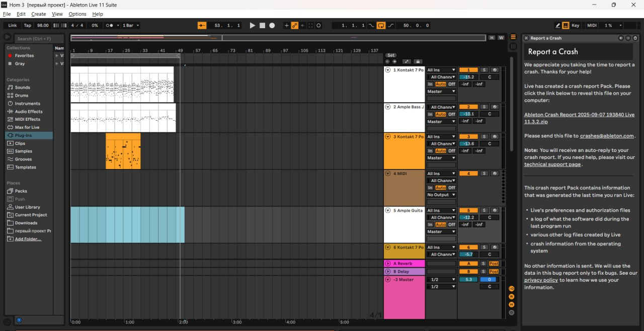644x331 pixels.
Task: Solo the B Delay return track
Action: click(484, 272)
